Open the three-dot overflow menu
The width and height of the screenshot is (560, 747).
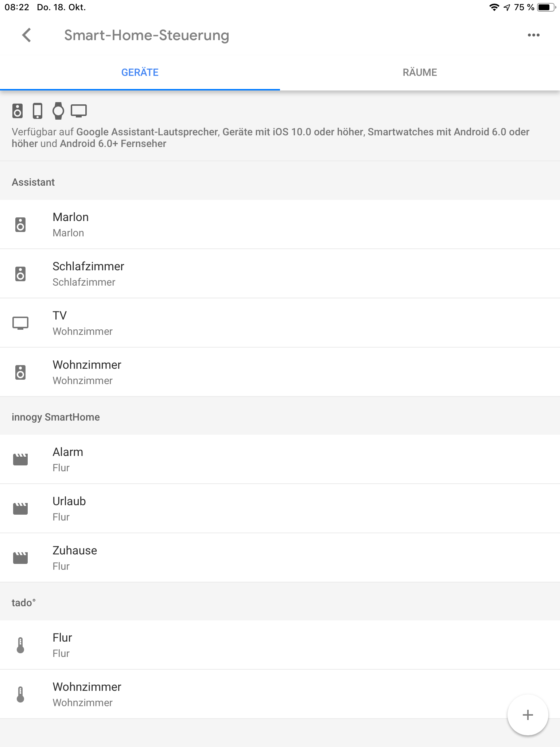point(533,35)
